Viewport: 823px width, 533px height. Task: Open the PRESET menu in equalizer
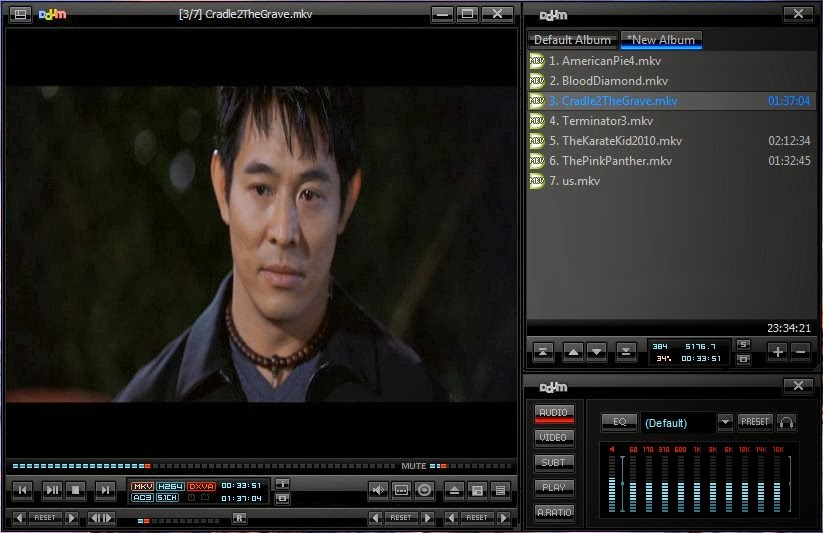point(755,422)
